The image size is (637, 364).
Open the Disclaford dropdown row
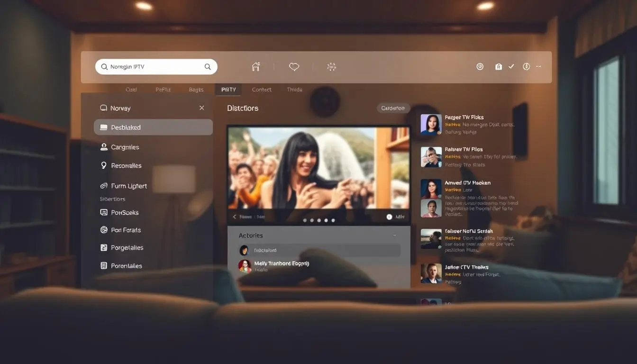click(319, 250)
